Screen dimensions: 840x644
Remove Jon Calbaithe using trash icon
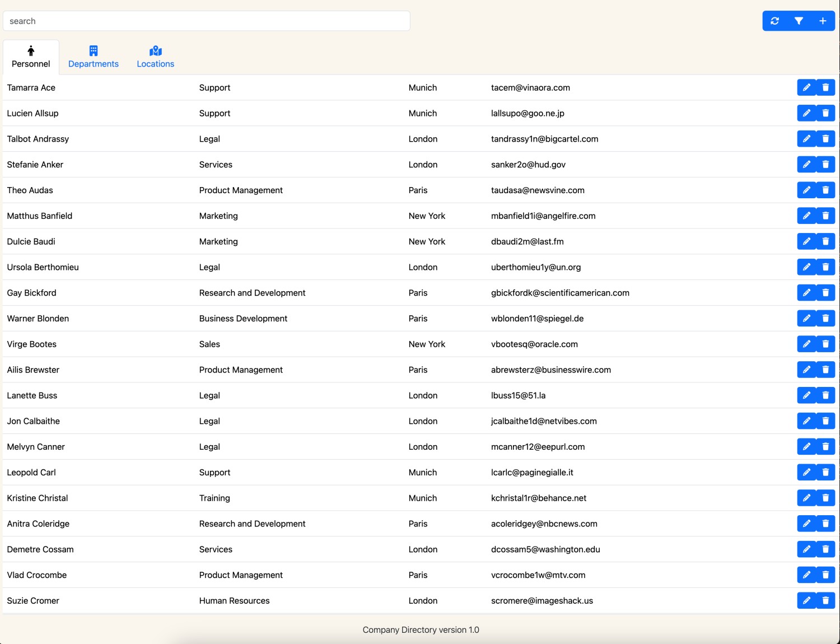825,421
